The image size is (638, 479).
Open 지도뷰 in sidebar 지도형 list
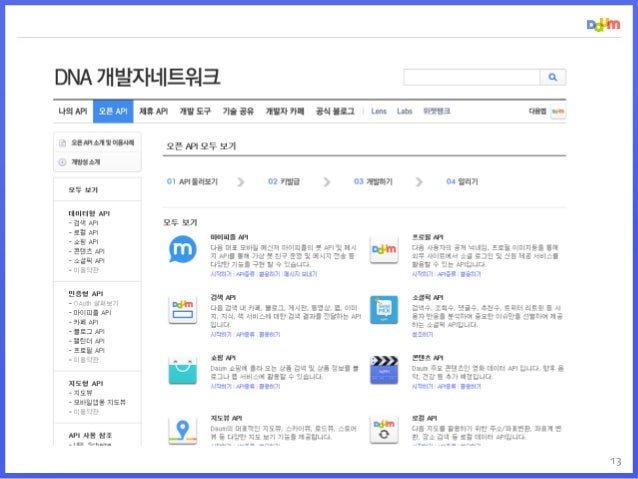click(x=83, y=393)
